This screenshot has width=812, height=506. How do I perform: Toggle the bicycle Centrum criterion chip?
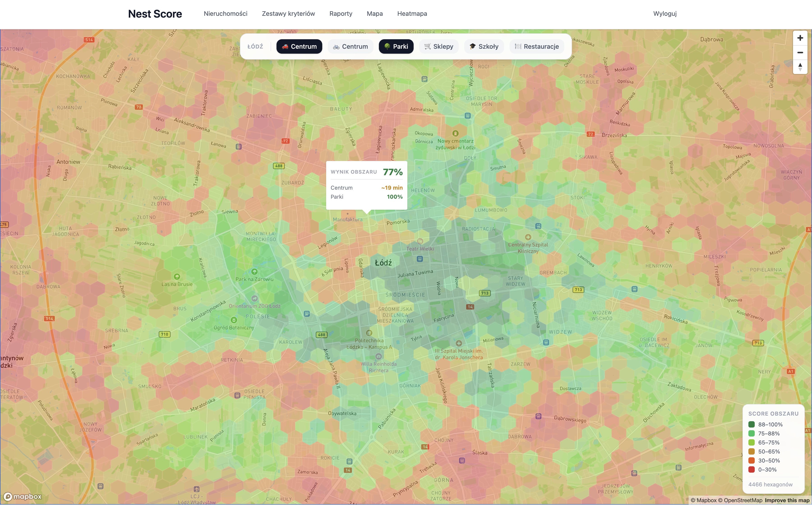point(350,46)
